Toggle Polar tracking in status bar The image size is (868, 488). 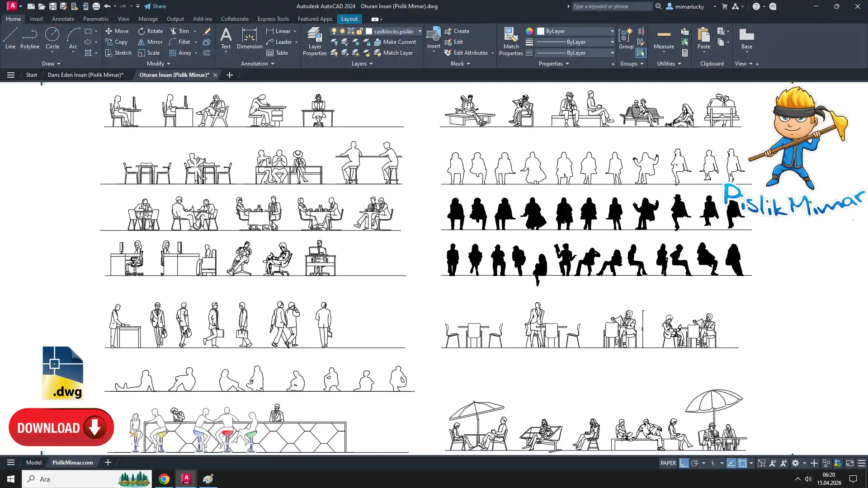[x=695, y=463]
